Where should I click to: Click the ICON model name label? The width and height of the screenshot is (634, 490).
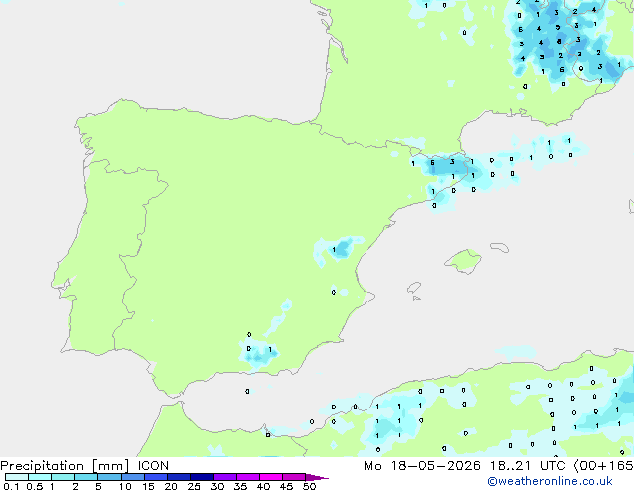[153, 466]
